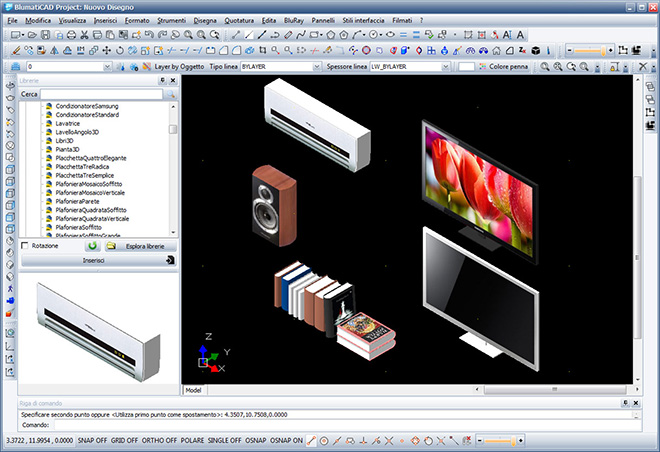Viewport: 660px width, 452px height.
Task: Click the Move tool cross-arrows icon
Action: 105,50
